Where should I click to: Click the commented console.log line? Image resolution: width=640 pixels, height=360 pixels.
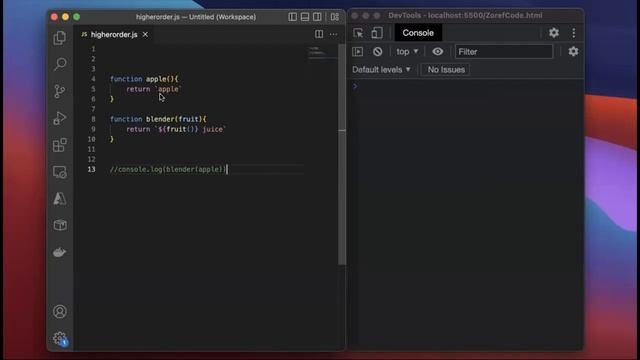click(168, 169)
